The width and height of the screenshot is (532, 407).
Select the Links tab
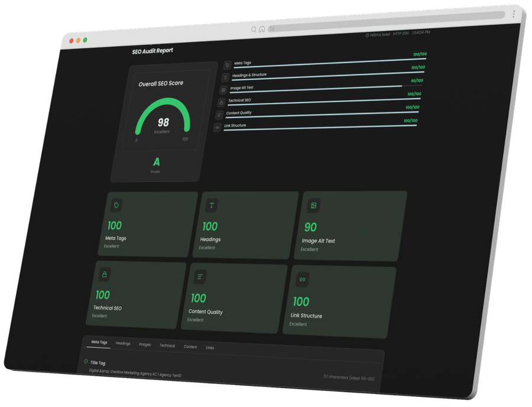click(210, 348)
